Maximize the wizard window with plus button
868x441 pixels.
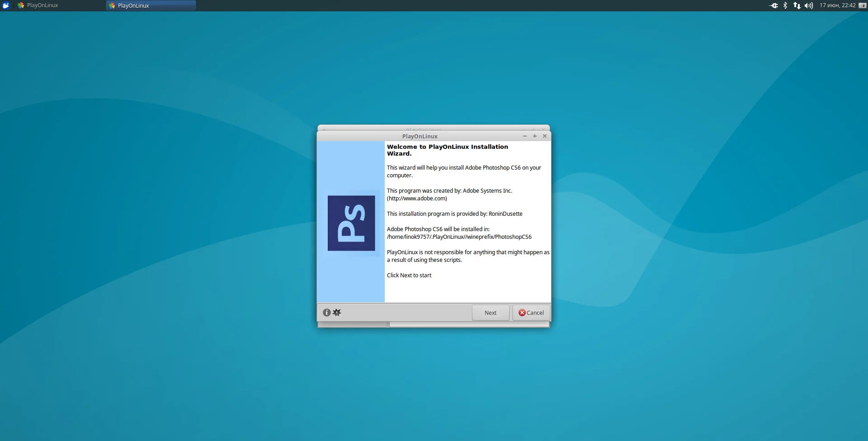534,136
